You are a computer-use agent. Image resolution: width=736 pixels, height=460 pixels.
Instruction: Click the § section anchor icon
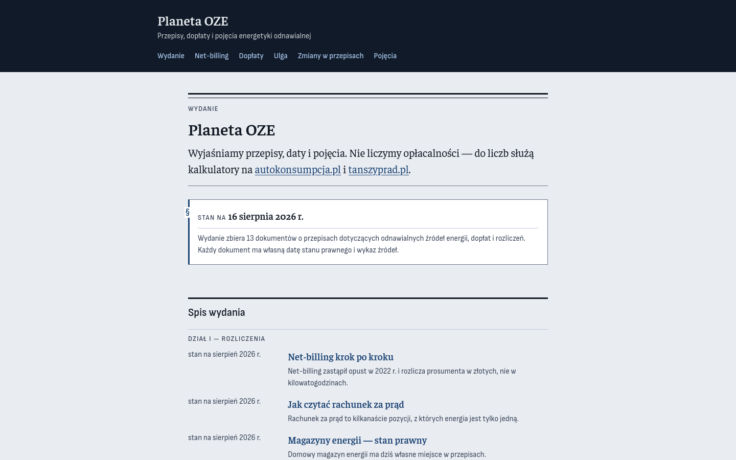(187, 212)
